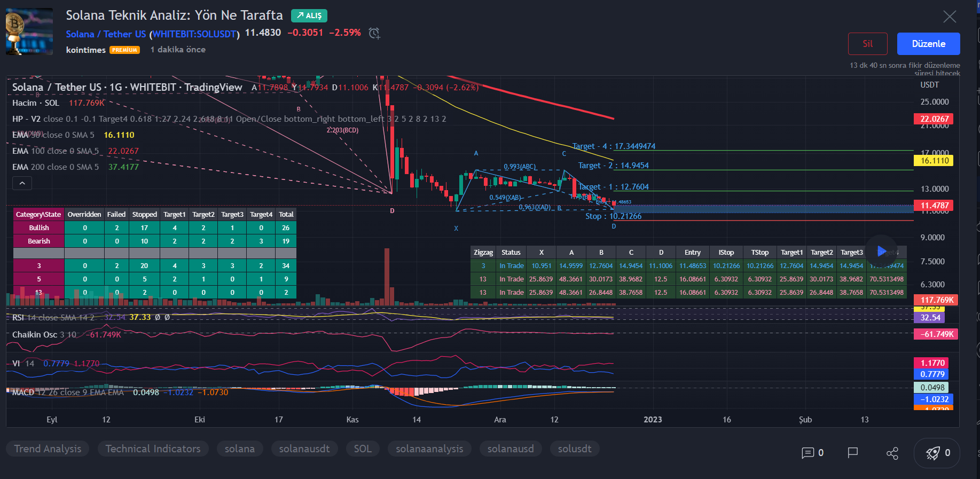Select the solanausdt tag
This screenshot has width=980, height=479.
pyautogui.click(x=304, y=449)
